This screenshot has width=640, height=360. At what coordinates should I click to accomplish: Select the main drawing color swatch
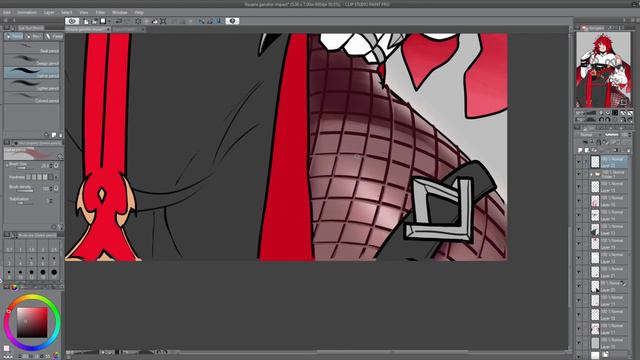click(x=6, y=348)
